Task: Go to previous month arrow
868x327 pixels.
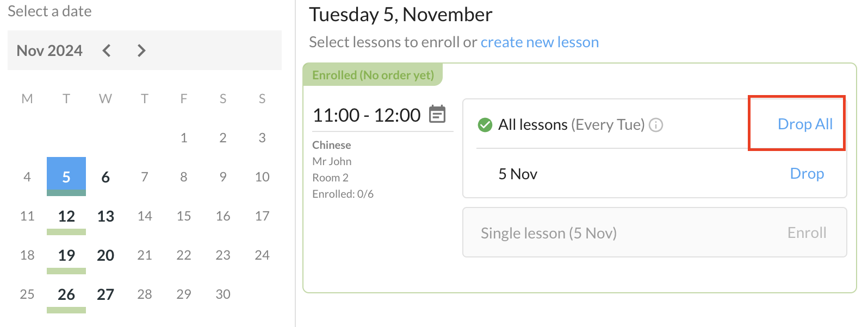Action: [107, 51]
